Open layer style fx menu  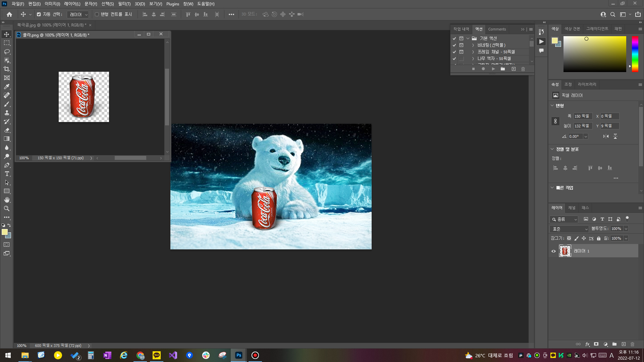click(587, 344)
